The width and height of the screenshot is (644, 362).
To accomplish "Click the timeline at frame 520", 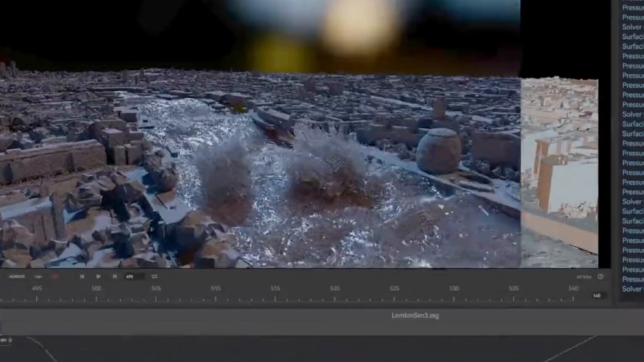I will click(335, 298).
